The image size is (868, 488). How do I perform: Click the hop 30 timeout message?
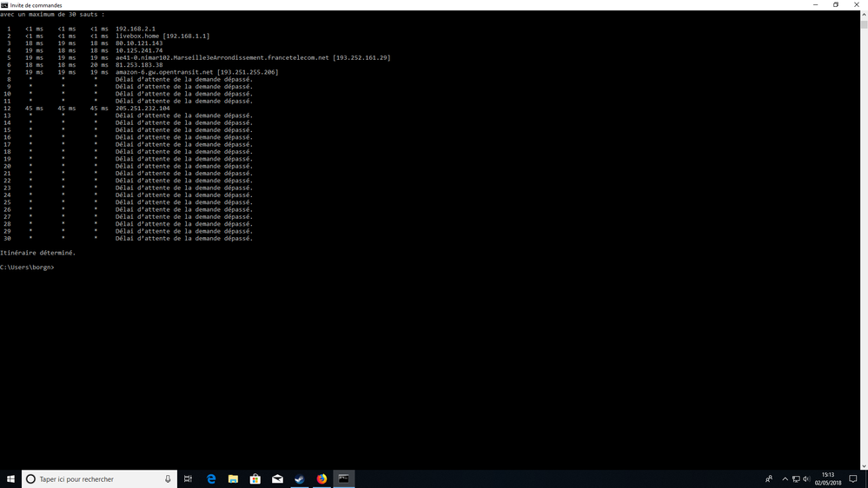click(184, 239)
